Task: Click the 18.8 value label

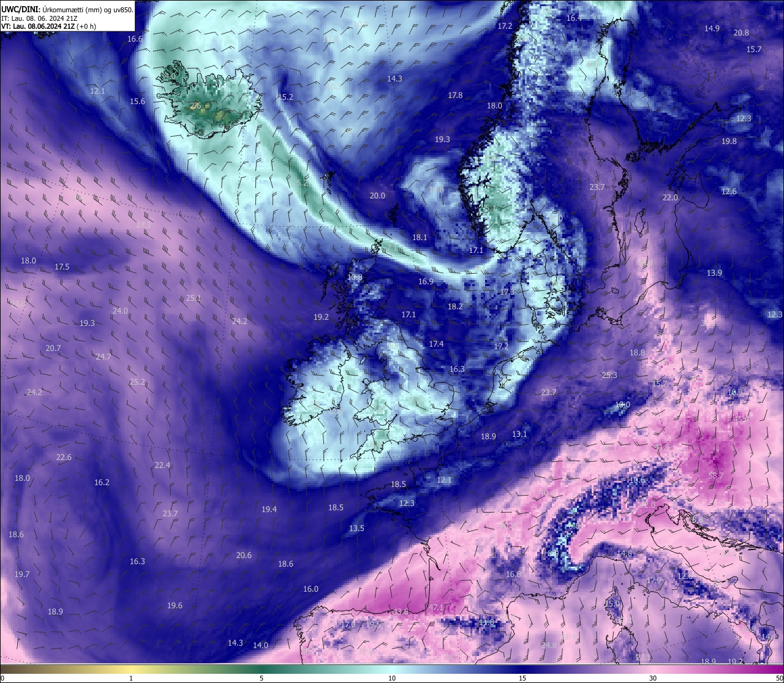Action: click(637, 352)
